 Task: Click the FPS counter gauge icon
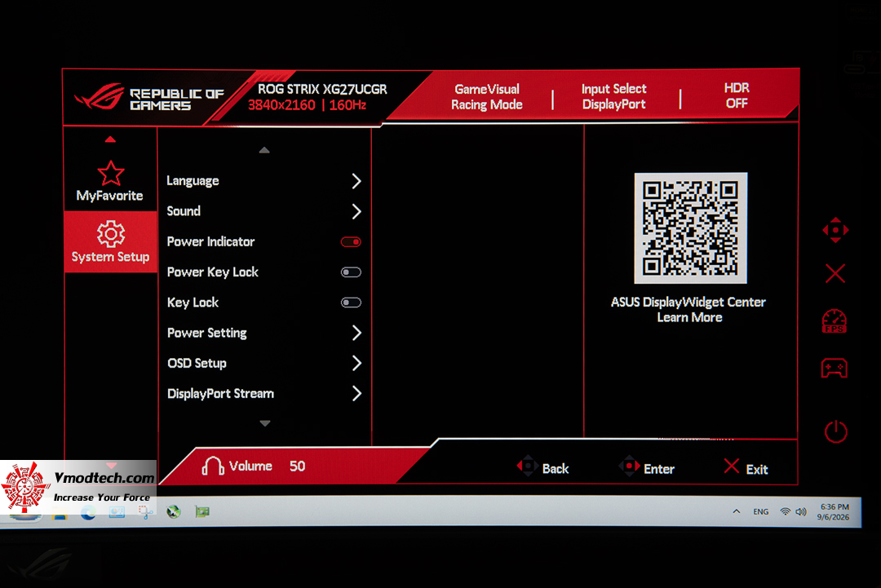[835, 321]
